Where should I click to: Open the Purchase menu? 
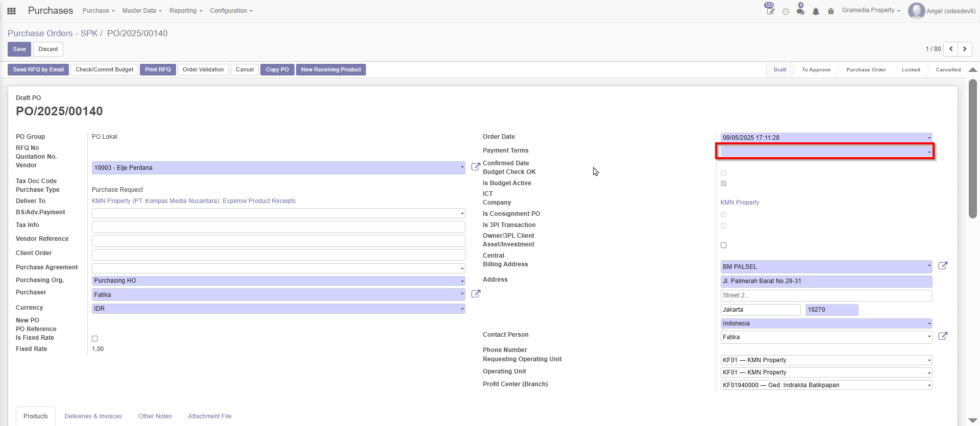point(99,11)
